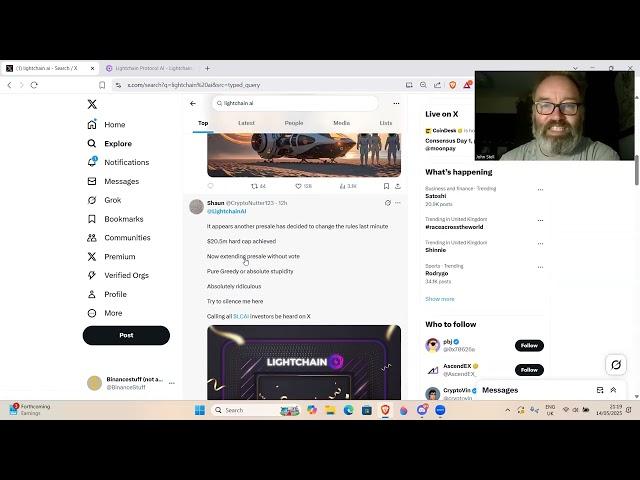
Task: Click browser reload button
Action: 34,85
